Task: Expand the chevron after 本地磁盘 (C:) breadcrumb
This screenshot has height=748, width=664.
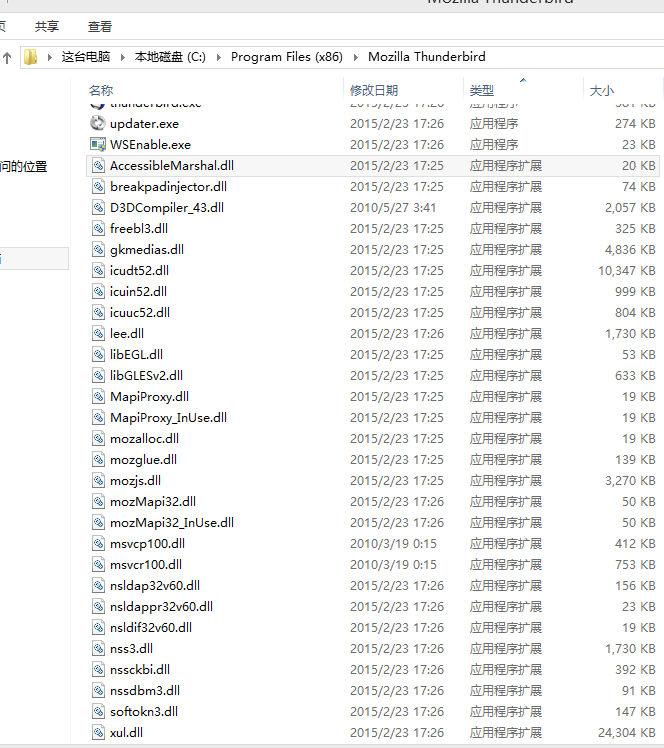Action: pyautogui.click(x=219, y=57)
